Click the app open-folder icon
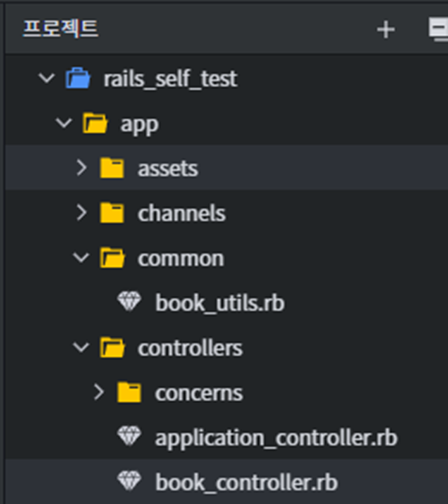The width and height of the screenshot is (448, 504). [x=95, y=123]
